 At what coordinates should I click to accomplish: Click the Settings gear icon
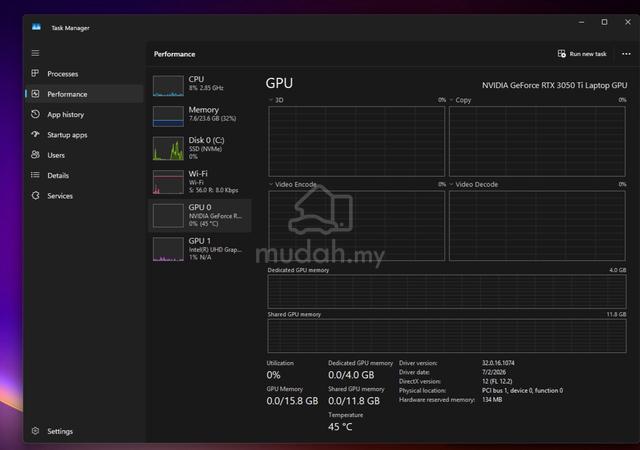[36, 431]
